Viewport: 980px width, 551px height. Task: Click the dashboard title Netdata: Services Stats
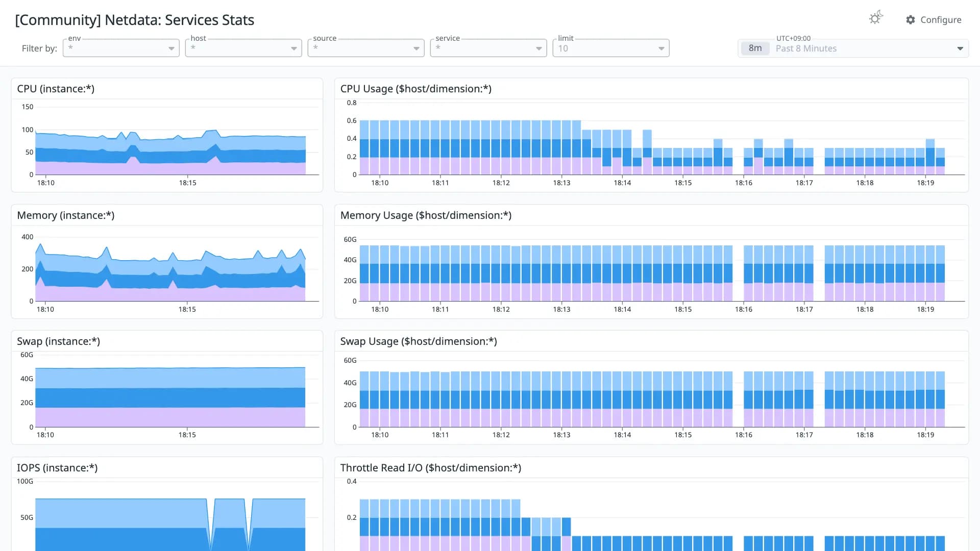(x=135, y=20)
